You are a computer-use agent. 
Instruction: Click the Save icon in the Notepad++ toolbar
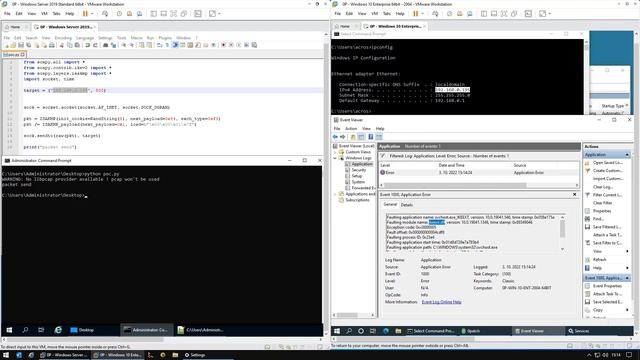click(21, 45)
